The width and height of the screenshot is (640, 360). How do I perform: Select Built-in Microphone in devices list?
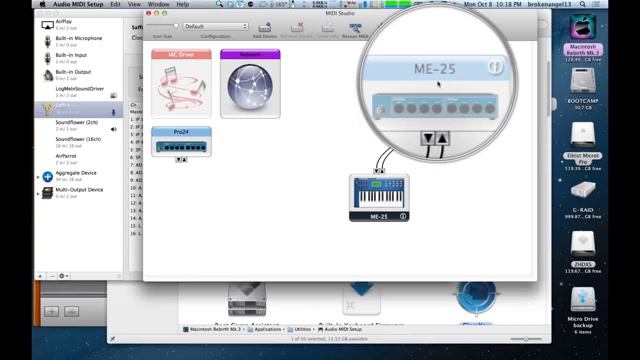78,41
